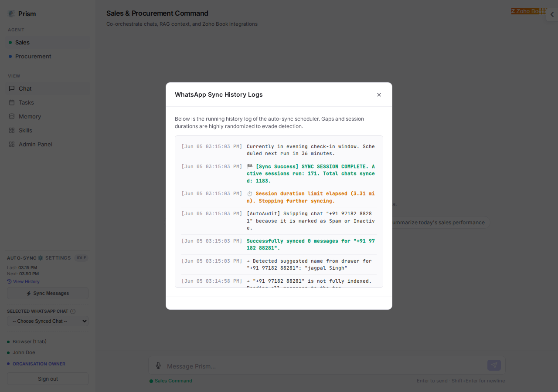Viewport: 558px width, 392px height.
Task: Open the Tasks view
Action: pos(48,102)
